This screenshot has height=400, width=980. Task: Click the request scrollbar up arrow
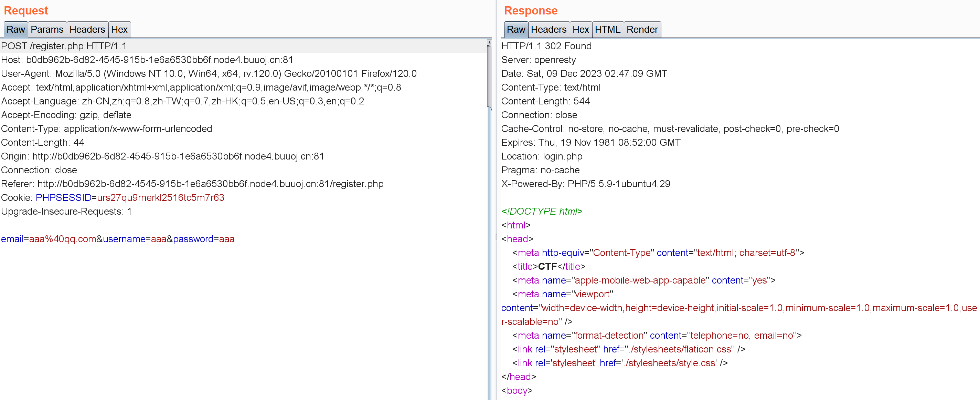click(x=489, y=43)
